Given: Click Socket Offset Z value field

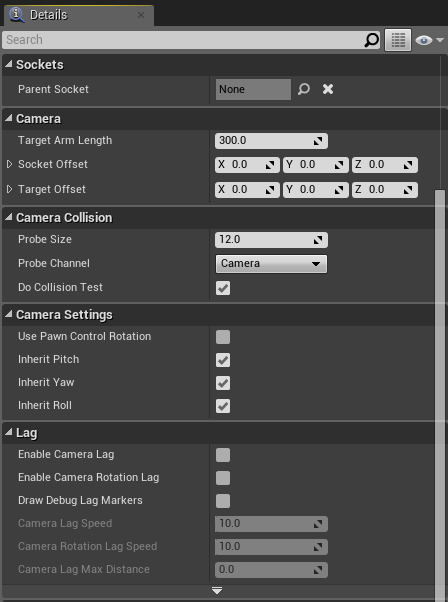Looking at the screenshot, I should pos(385,165).
